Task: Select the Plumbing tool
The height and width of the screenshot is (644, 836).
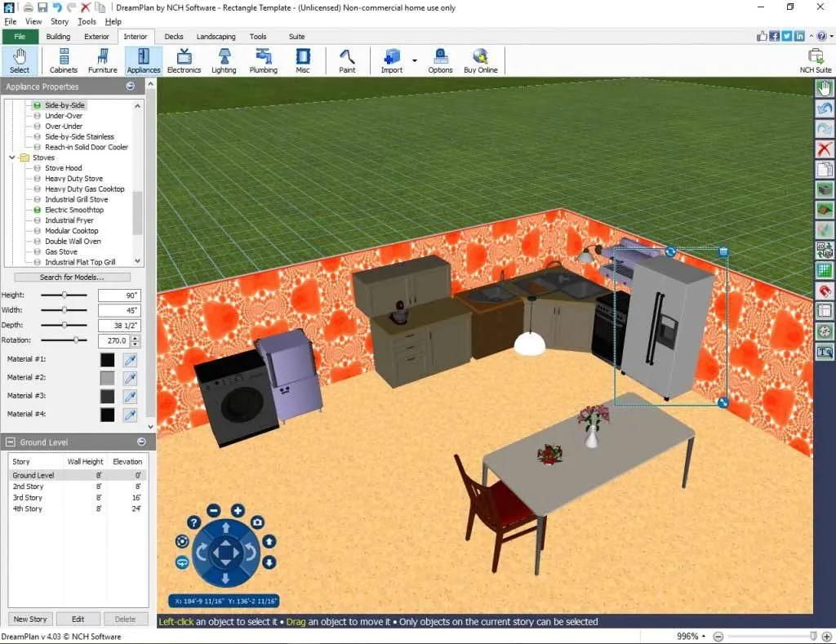Action: tap(263, 60)
